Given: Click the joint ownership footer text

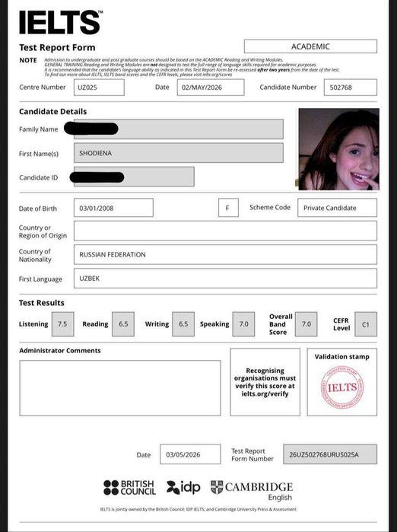Looking at the screenshot, I should (x=198, y=509).
